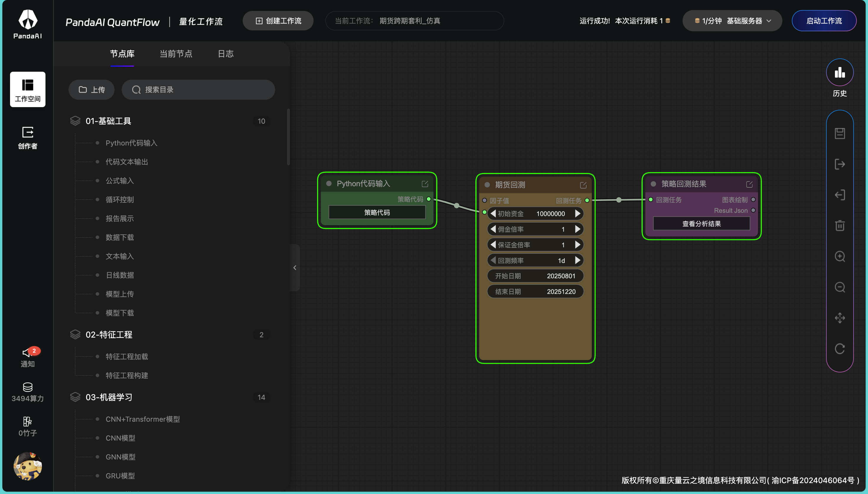Select 数据下载 in node library

(120, 237)
